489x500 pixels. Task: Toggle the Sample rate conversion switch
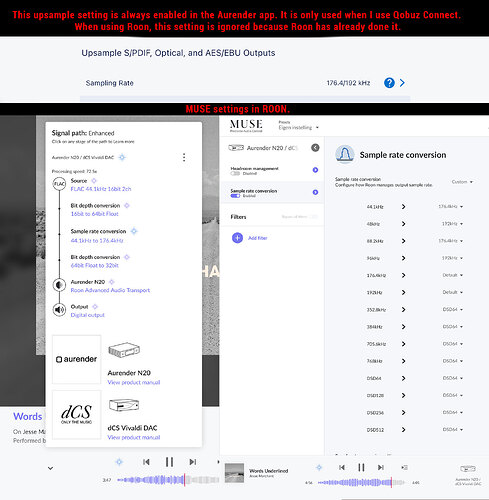tap(235, 196)
